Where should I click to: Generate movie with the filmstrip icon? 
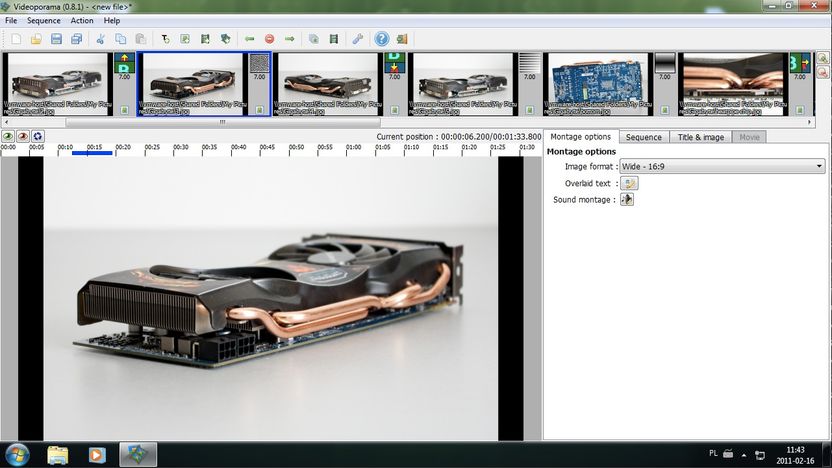tap(334, 39)
